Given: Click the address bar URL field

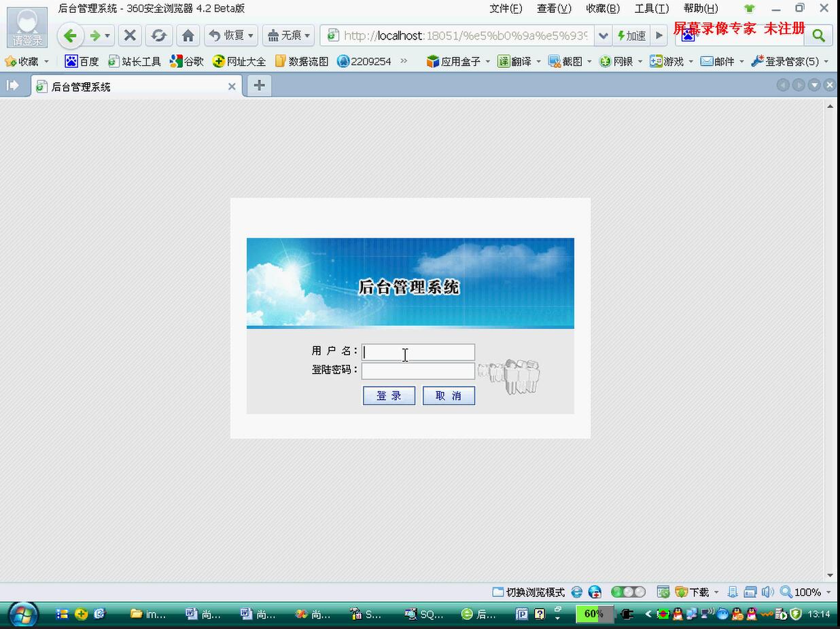Looking at the screenshot, I should coord(457,35).
